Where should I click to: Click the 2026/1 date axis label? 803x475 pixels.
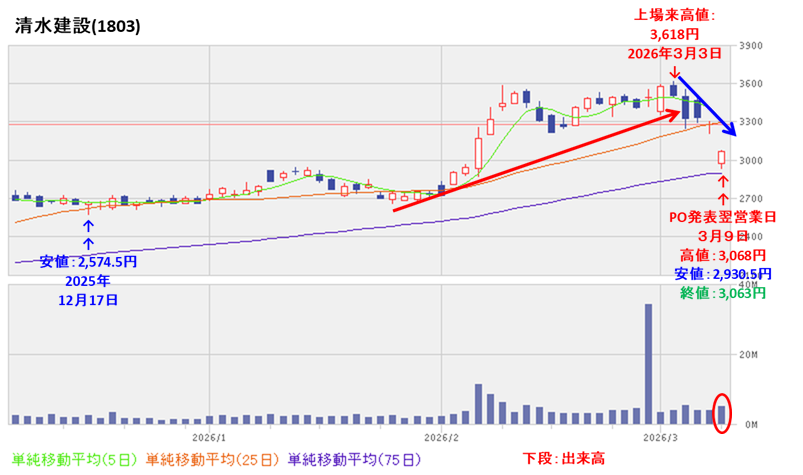(x=209, y=437)
